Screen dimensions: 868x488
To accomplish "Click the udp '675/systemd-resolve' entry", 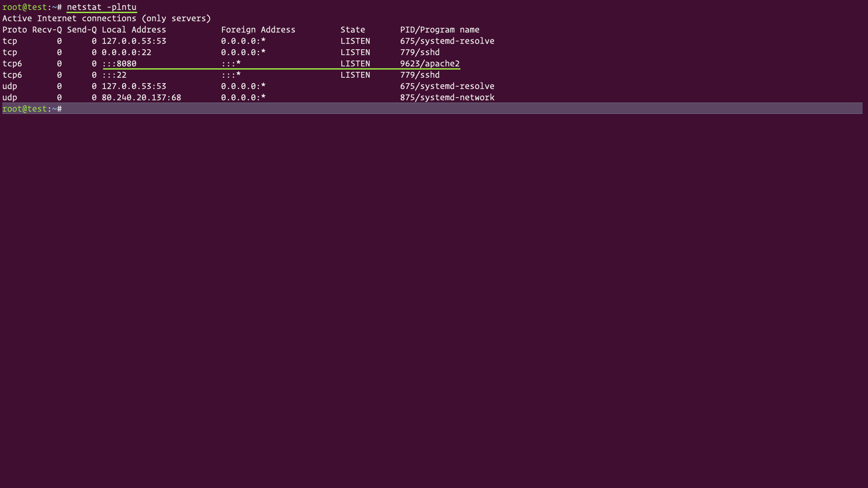I will pos(447,86).
